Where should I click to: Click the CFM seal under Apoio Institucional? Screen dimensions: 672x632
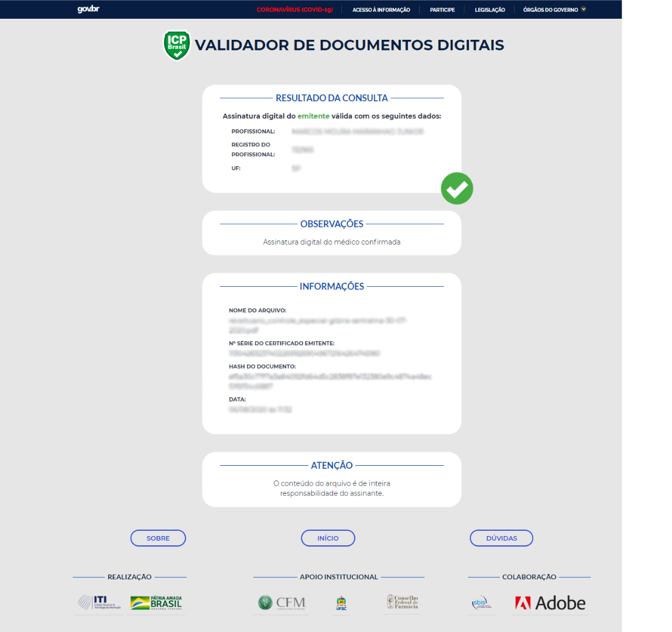click(282, 603)
